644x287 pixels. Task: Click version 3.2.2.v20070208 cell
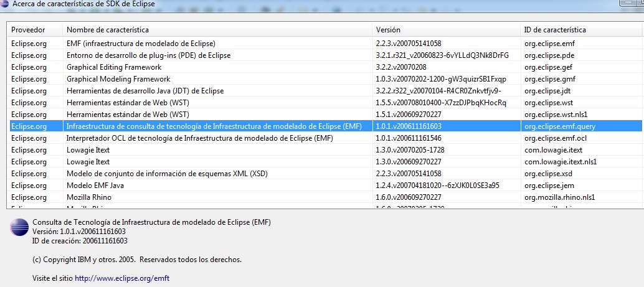[x=401, y=67]
